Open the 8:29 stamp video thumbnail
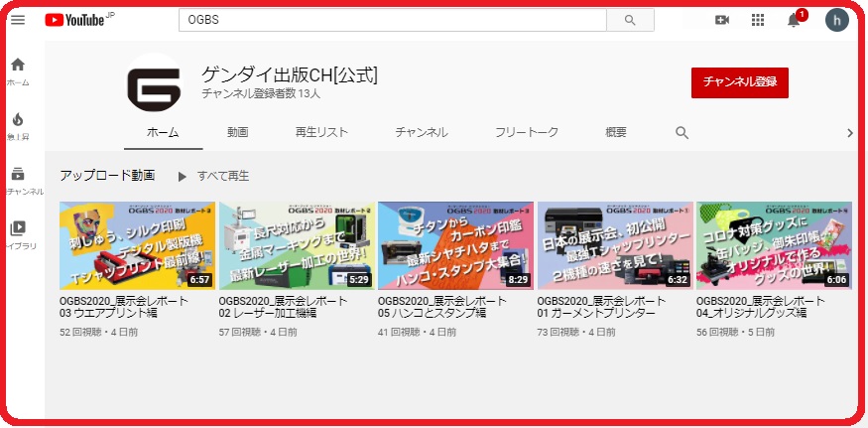 455,245
